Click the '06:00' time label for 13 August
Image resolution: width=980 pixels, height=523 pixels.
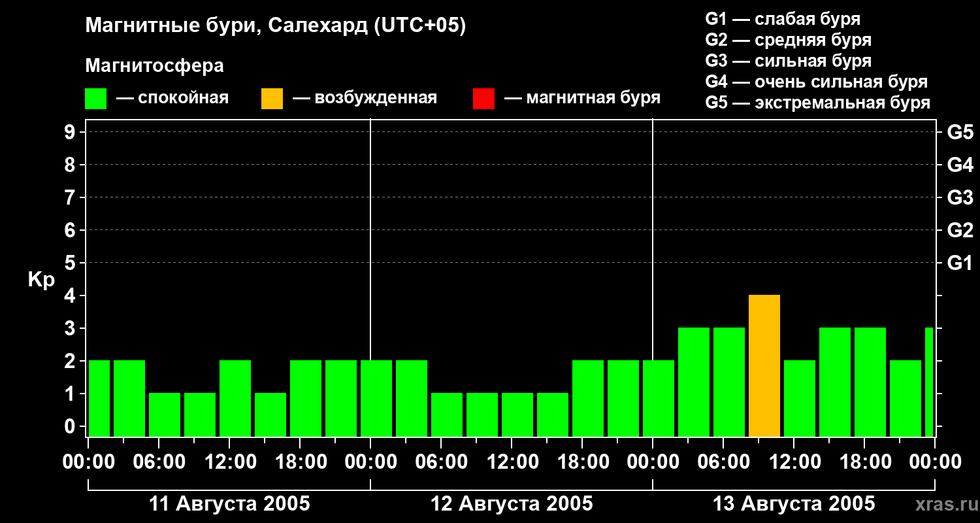click(x=723, y=462)
